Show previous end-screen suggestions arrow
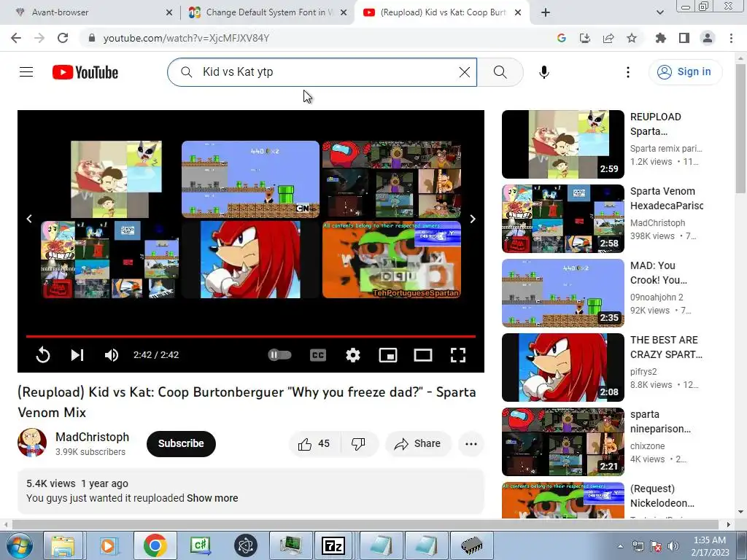 click(29, 219)
